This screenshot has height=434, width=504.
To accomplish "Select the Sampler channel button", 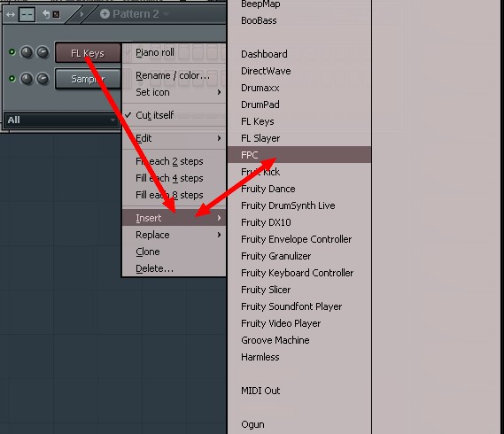I will 88,79.
